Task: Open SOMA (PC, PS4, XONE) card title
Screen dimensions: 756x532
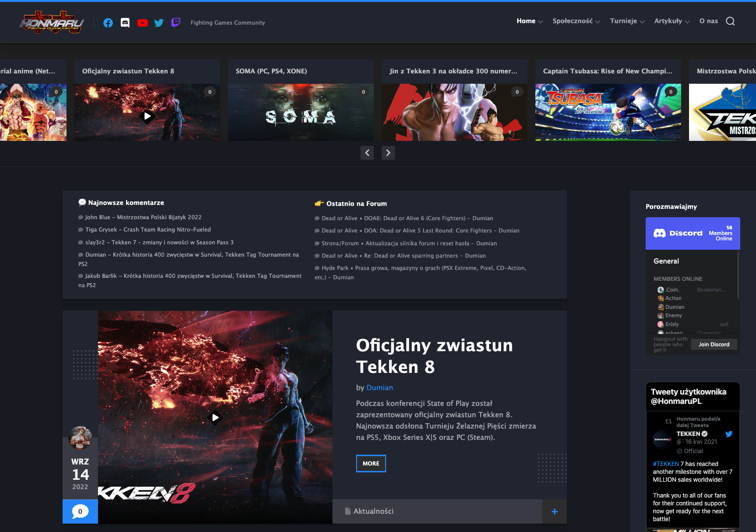Action: (271, 71)
